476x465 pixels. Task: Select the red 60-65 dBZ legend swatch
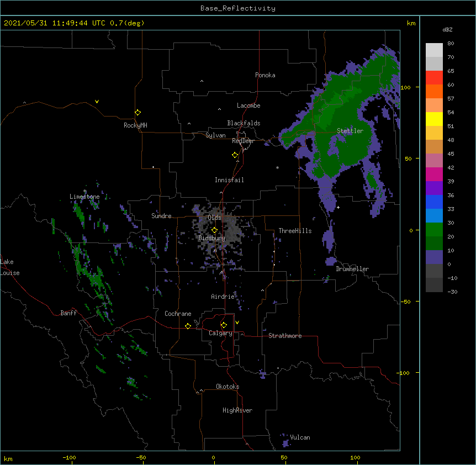434,77
